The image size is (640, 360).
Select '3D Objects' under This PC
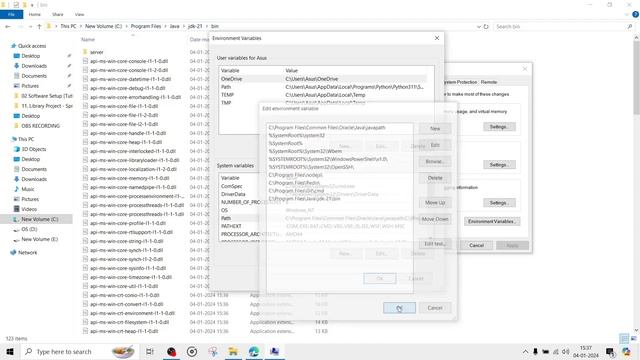pyautogui.click(x=33, y=149)
